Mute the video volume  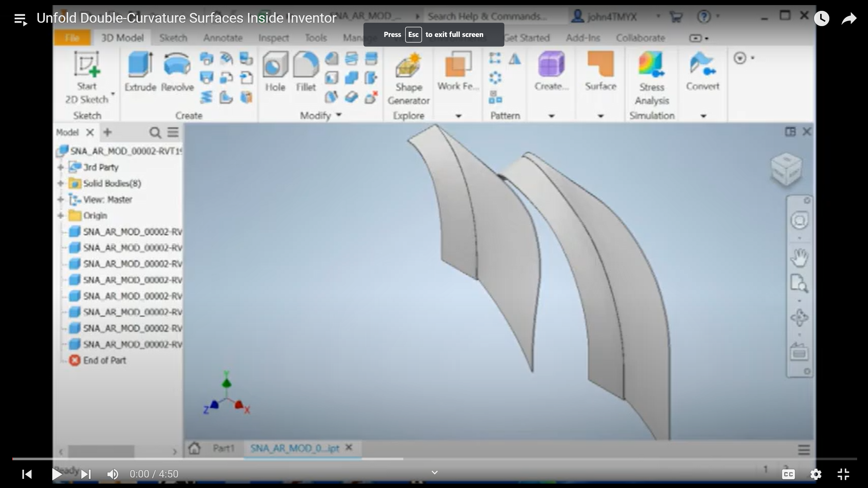point(113,474)
